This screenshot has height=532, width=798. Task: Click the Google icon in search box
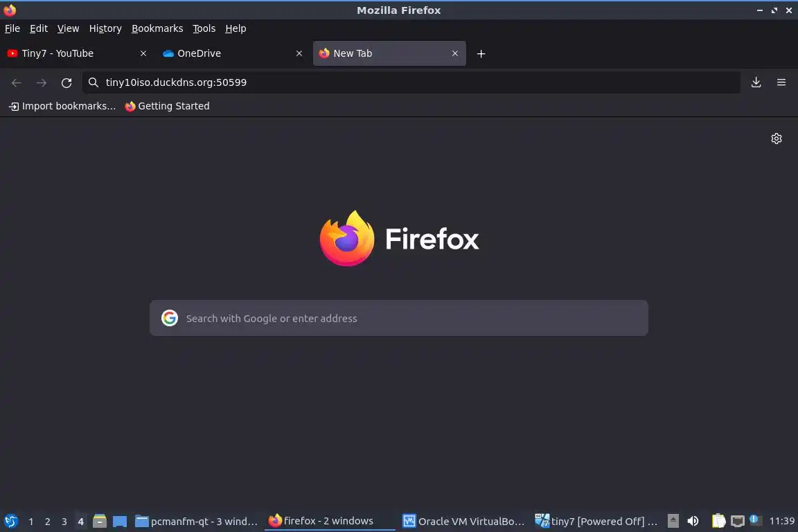click(x=170, y=318)
